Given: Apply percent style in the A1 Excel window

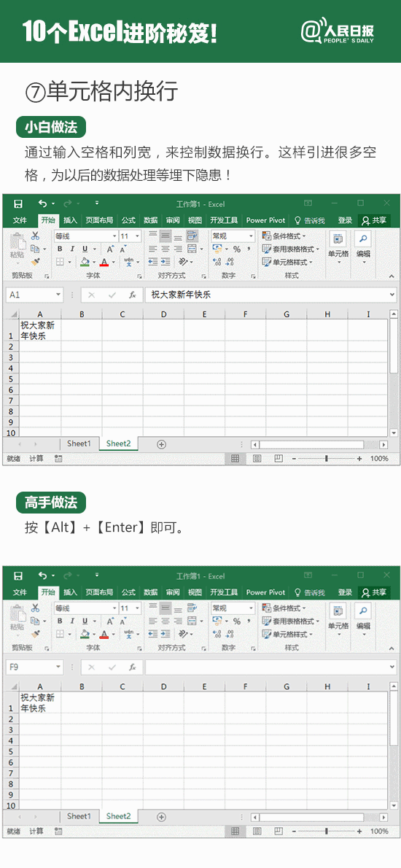Looking at the screenshot, I should pyautogui.click(x=237, y=249).
